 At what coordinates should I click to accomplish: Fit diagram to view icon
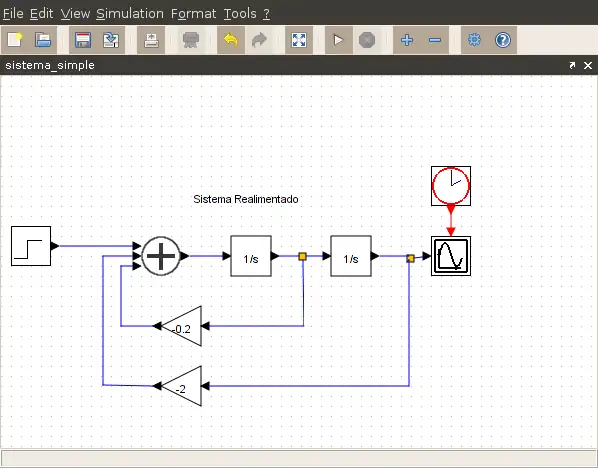[x=299, y=40]
